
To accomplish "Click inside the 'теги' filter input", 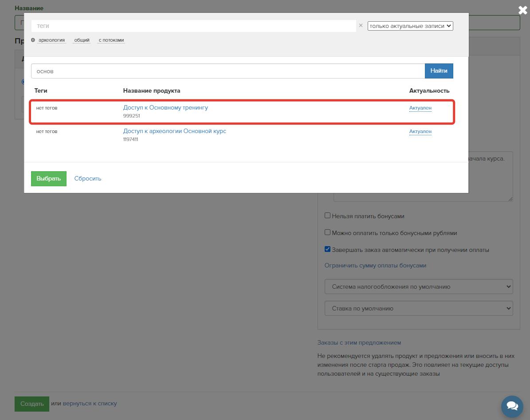I will (193, 26).
